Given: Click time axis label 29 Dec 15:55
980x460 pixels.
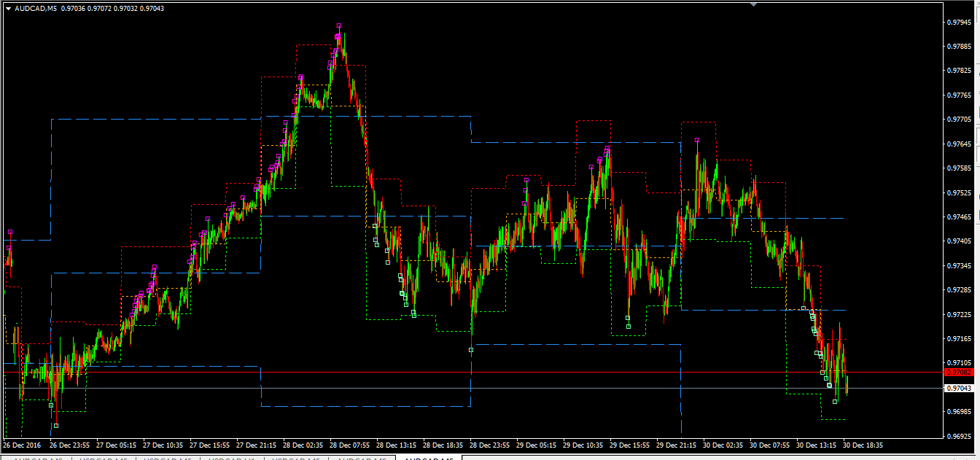Looking at the screenshot, I should [630, 445].
